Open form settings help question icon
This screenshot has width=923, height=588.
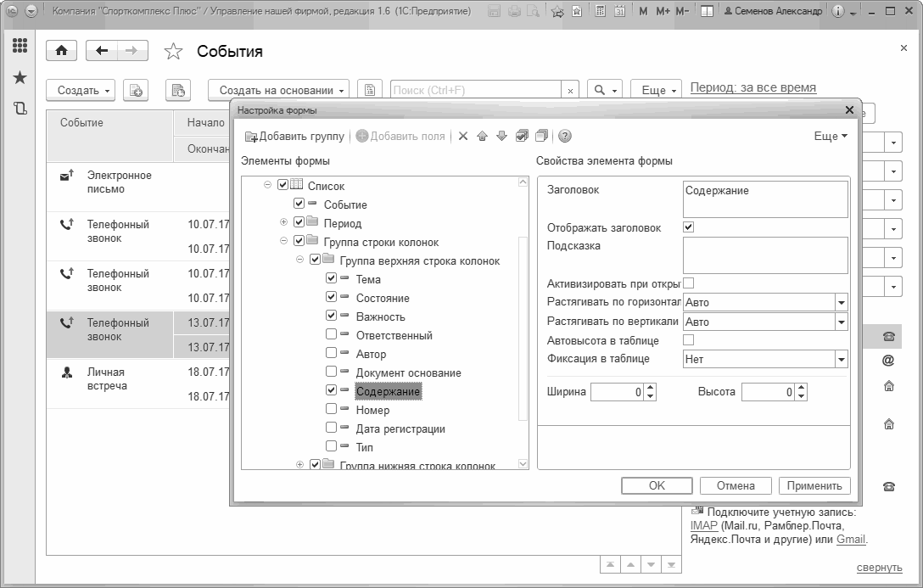(x=565, y=137)
